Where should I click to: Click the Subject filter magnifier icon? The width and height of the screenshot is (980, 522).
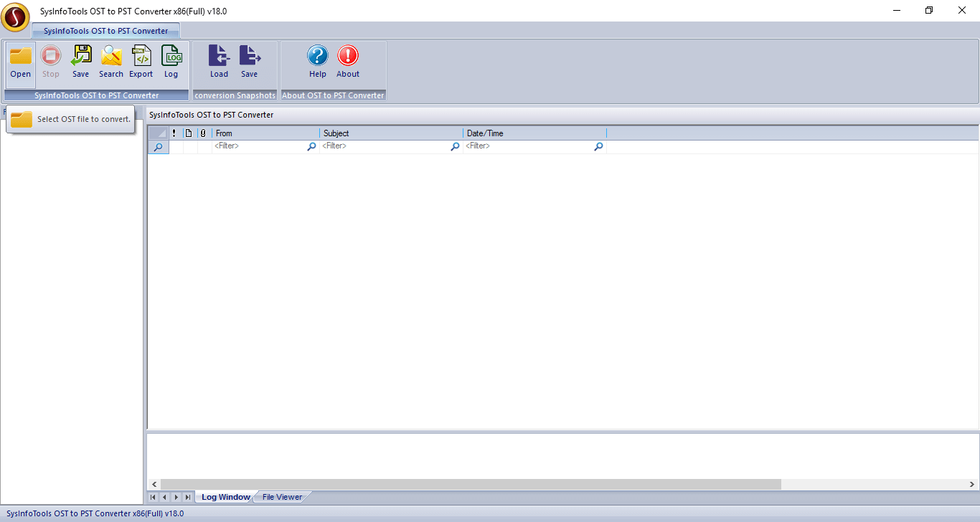click(456, 146)
